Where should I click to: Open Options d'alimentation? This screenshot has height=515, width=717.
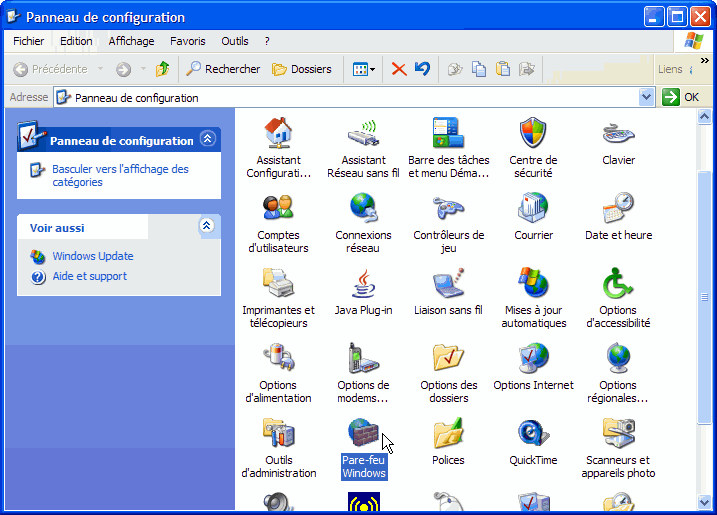coord(278,373)
